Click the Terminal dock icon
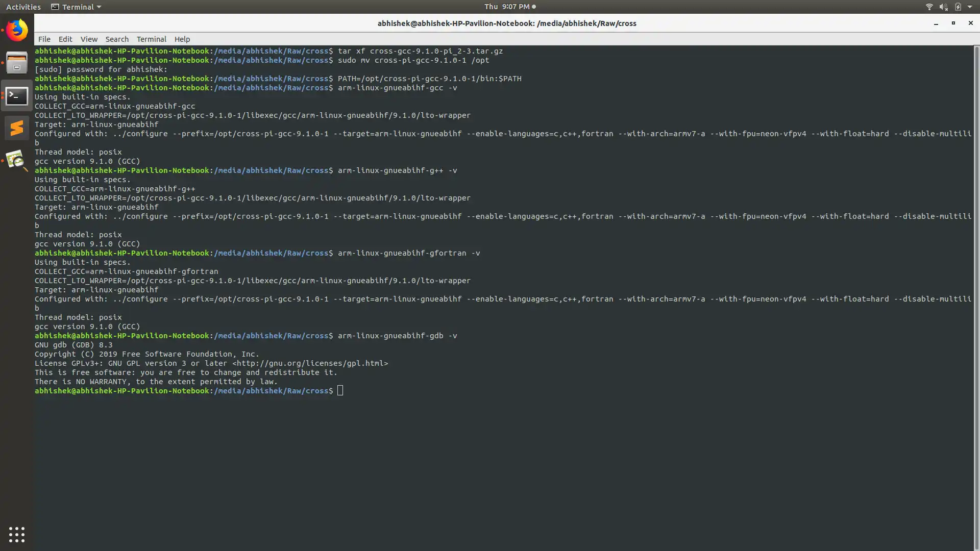 point(17,96)
